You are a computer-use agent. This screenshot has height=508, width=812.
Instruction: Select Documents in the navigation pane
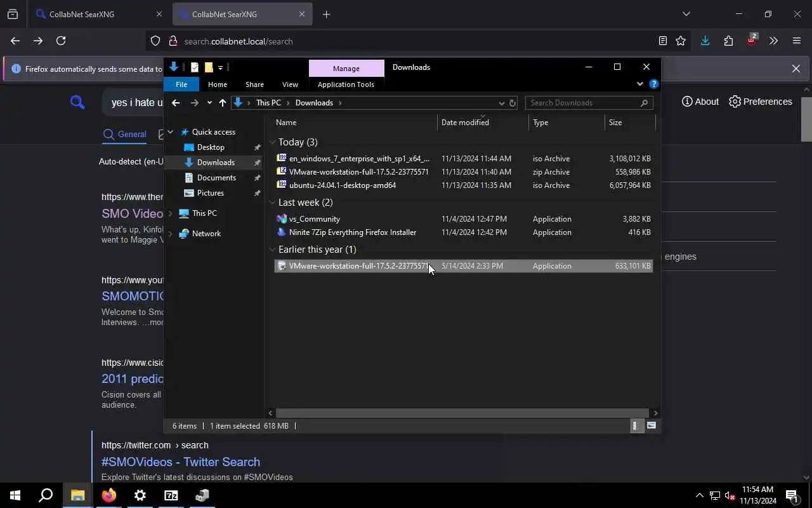216,178
